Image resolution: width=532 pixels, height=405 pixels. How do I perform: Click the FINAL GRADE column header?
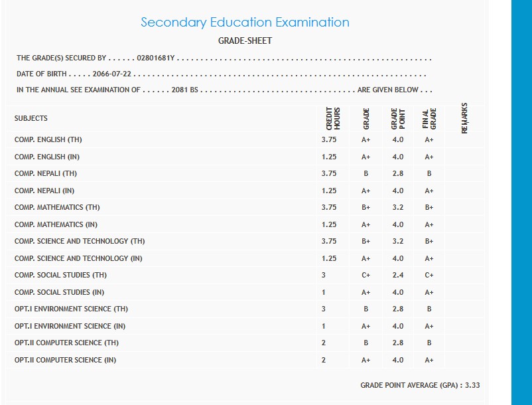tap(429, 118)
